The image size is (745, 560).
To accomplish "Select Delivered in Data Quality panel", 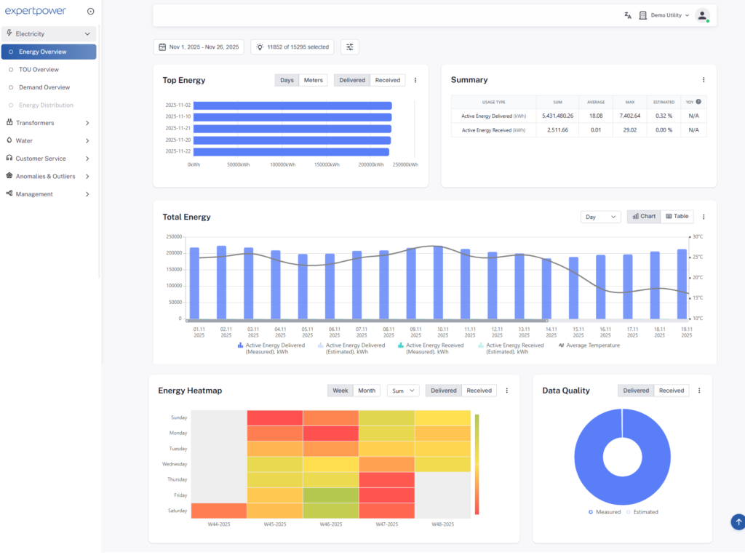I will 636,391.
